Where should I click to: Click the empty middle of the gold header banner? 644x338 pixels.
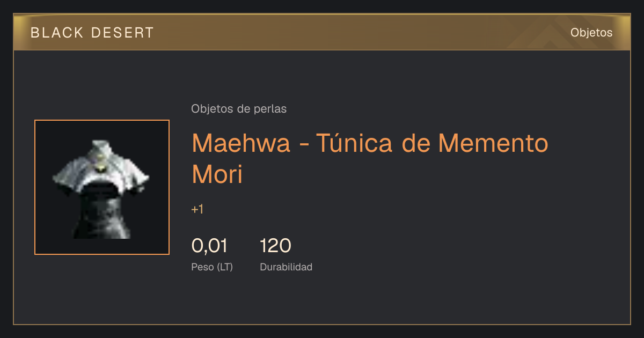[354, 33]
